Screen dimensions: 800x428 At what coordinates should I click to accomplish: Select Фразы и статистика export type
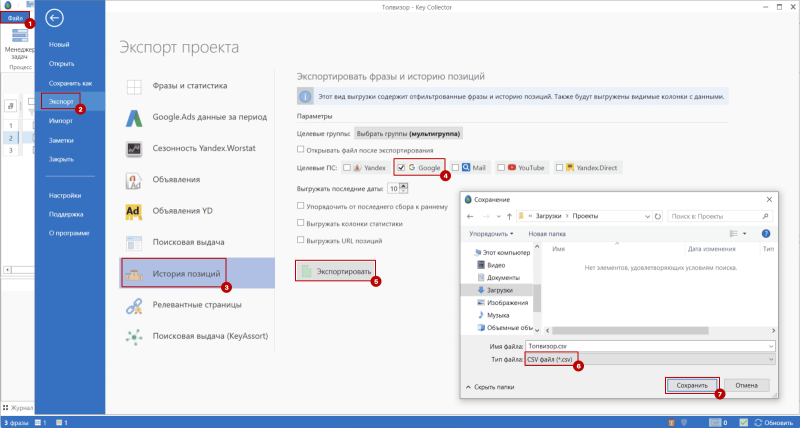190,86
